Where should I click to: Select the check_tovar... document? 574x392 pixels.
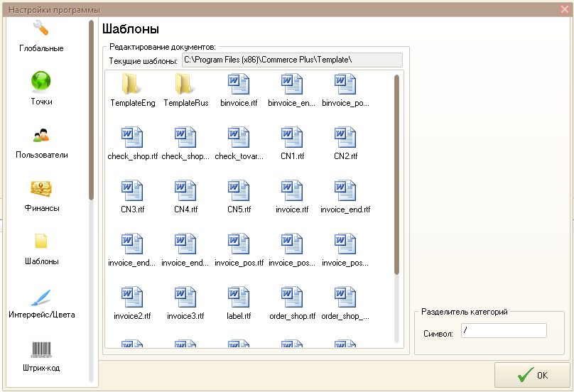pos(239,143)
